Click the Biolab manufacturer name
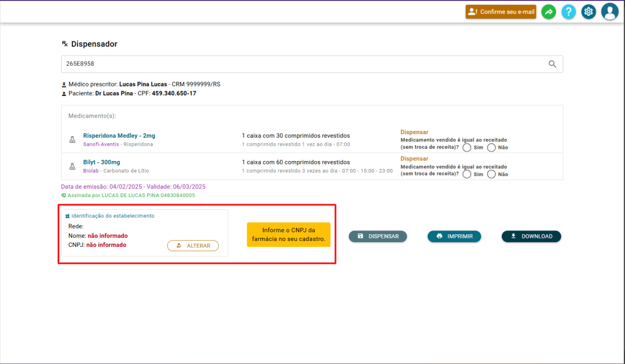This screenshot has width=625, height=364. tap(91, 171)
